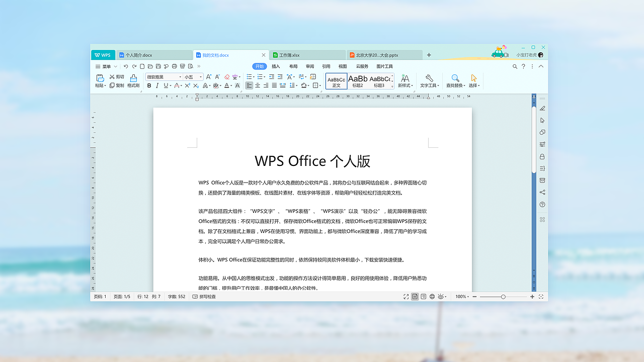Click the 文字工具 button

pos(429,81)
